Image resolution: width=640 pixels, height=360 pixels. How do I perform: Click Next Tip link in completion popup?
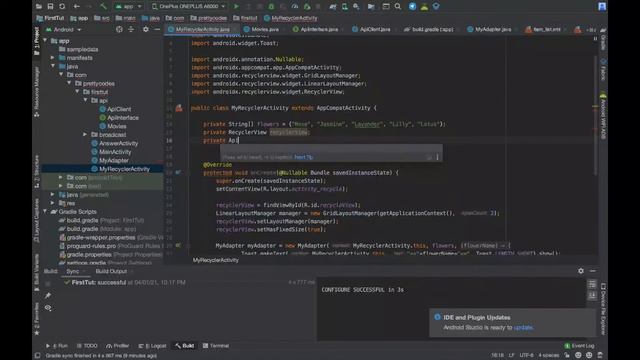pos(303,157)
